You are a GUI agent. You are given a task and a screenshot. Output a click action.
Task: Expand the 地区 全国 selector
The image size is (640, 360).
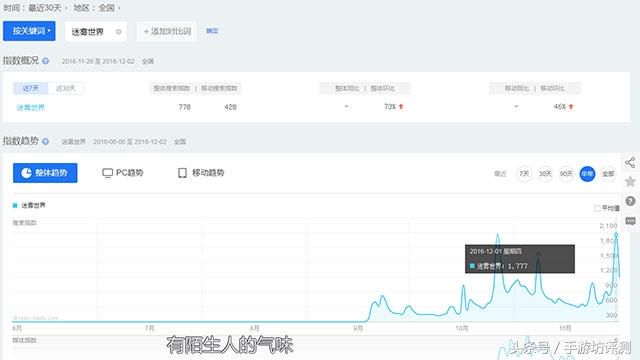pos(97,7)
